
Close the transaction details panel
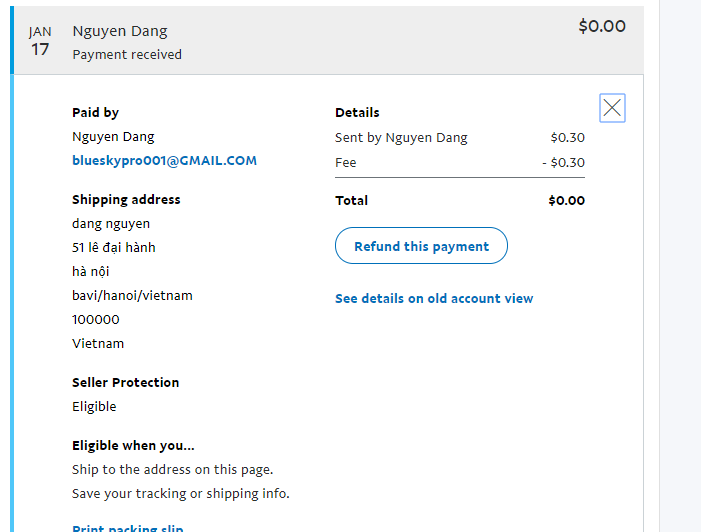point(612,108)
